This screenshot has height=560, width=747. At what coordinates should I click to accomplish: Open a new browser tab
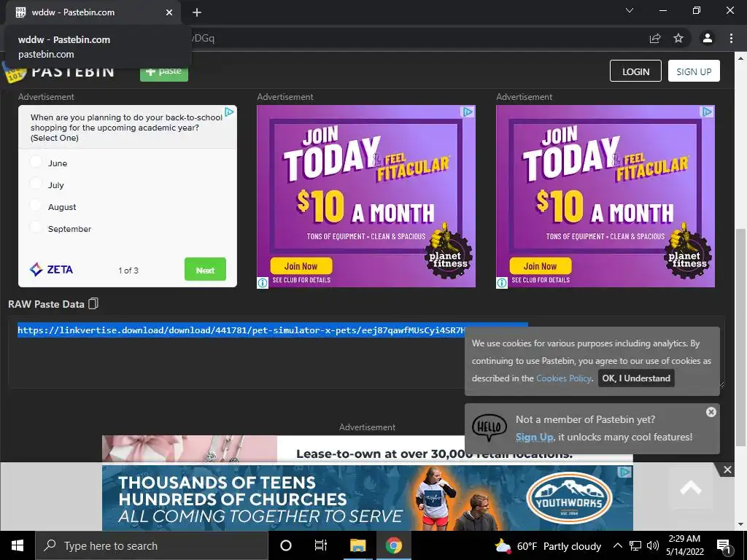(197, 12)
